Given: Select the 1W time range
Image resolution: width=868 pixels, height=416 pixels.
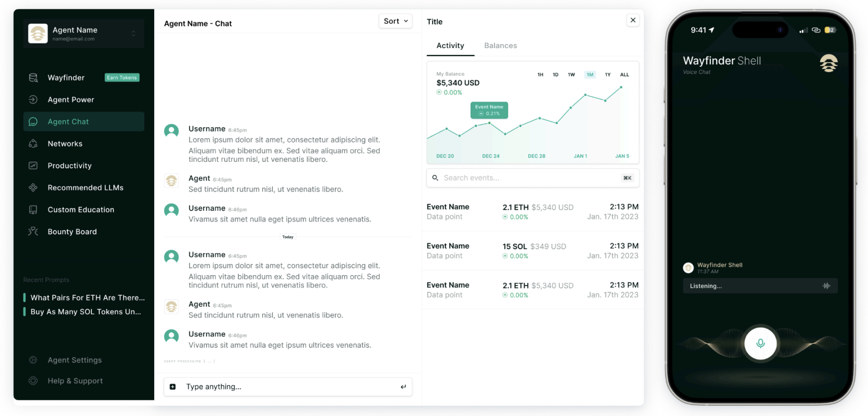Looking at the screenshot, I should coord(571,75).
